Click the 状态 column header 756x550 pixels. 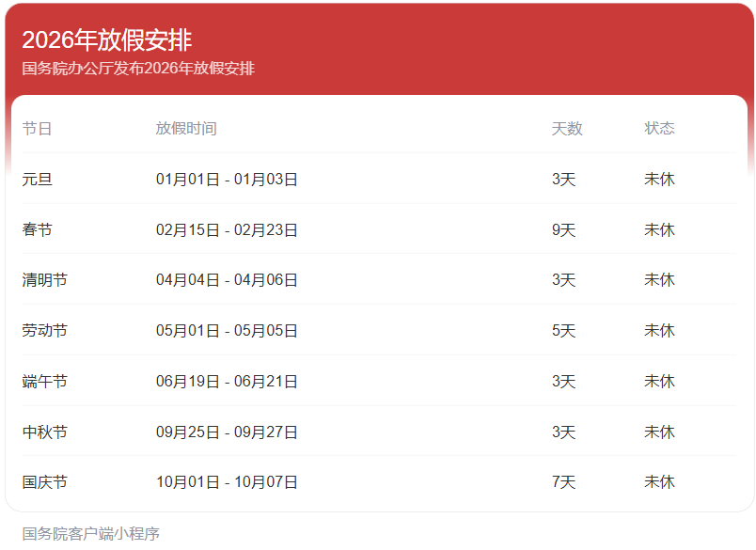click(x=659, y=129)
